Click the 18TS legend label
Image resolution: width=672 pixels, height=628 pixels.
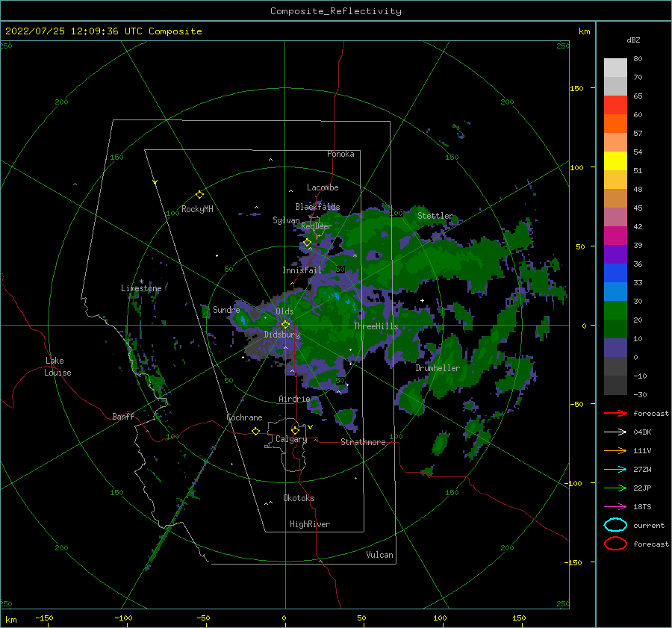(x=642, y=507)
